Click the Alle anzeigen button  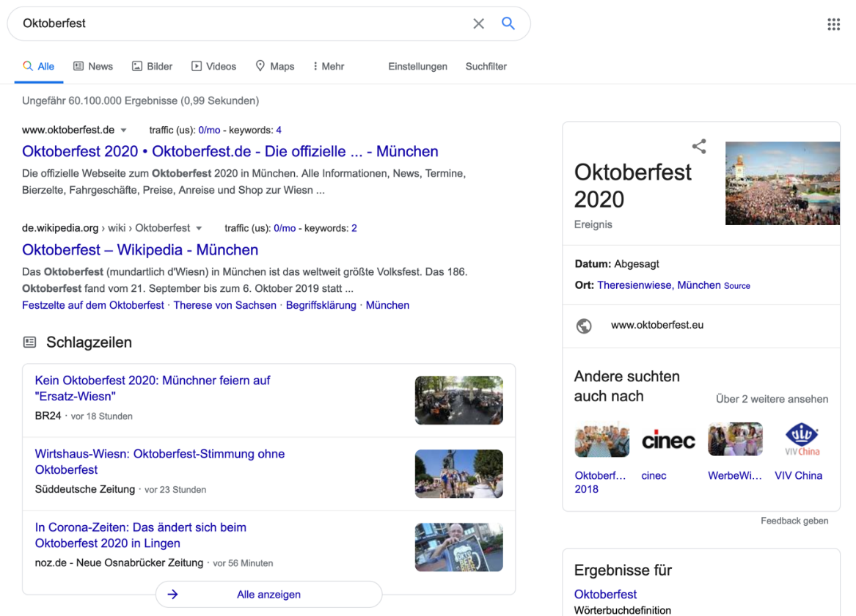tap(268, 594)
